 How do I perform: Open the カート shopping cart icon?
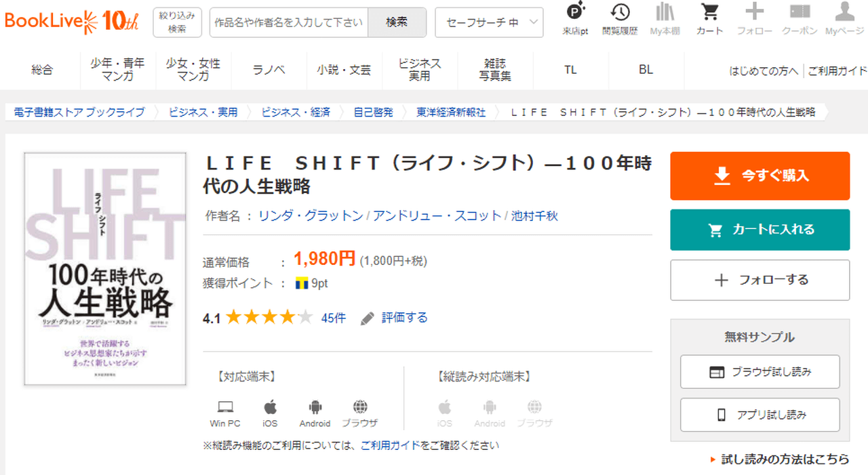[x=709, y=12]
